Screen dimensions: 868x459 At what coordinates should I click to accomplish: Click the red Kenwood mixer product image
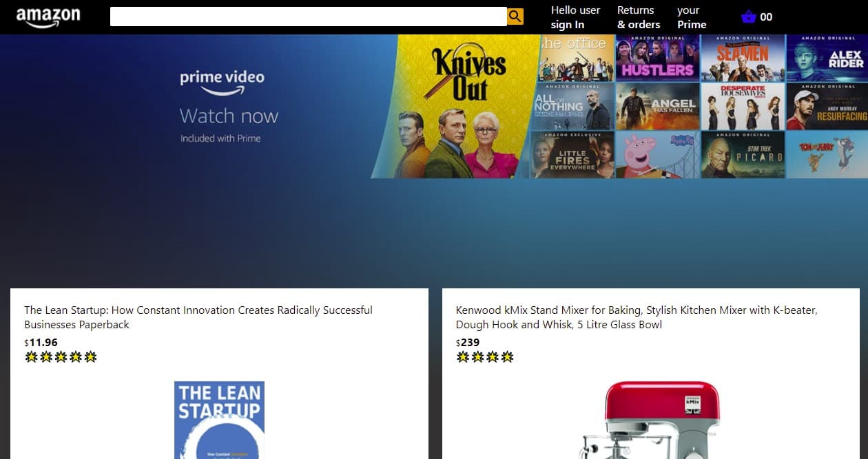pos(650,420)
